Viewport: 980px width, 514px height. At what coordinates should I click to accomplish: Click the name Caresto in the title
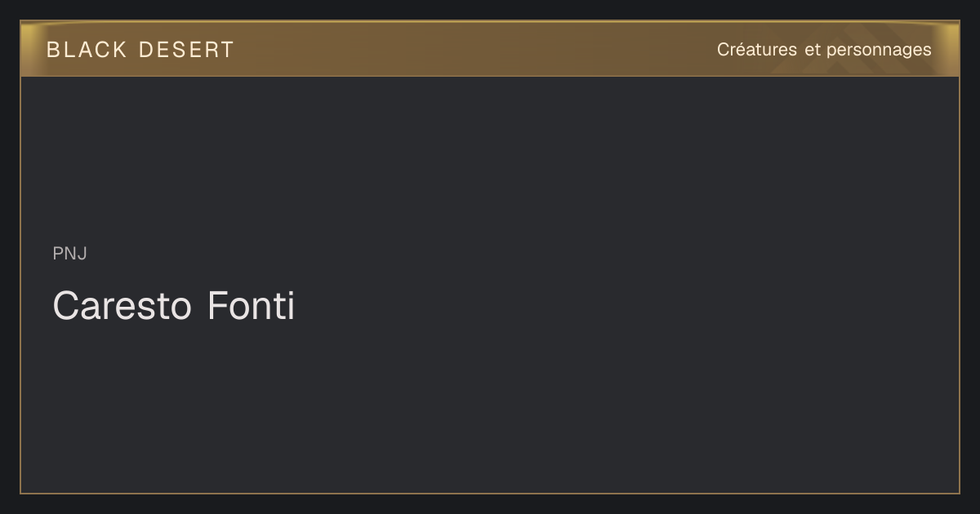pos(122,306)
